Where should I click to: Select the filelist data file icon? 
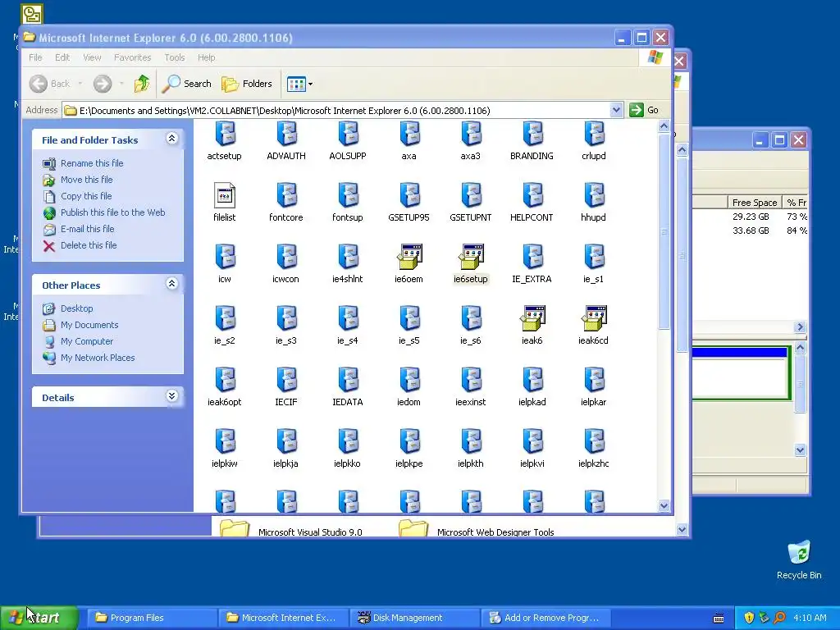[225, 195]
